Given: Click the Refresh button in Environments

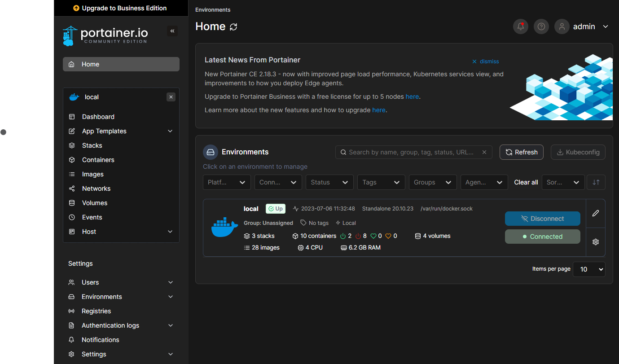Looking at the screenshot, I should [x=522, y=152].
